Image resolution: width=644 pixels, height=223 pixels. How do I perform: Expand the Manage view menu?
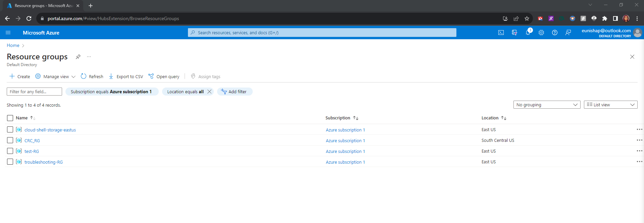click(55, 76)
